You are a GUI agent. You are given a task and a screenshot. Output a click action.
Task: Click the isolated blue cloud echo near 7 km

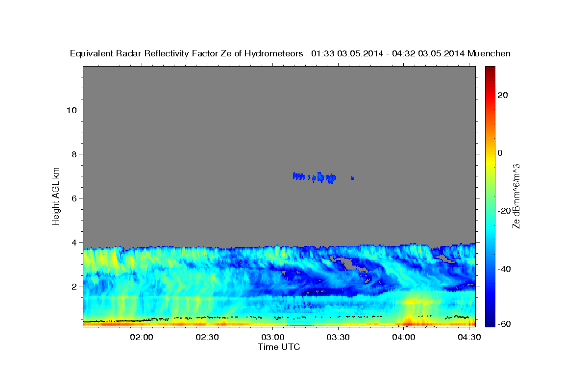tap(315, 177)
